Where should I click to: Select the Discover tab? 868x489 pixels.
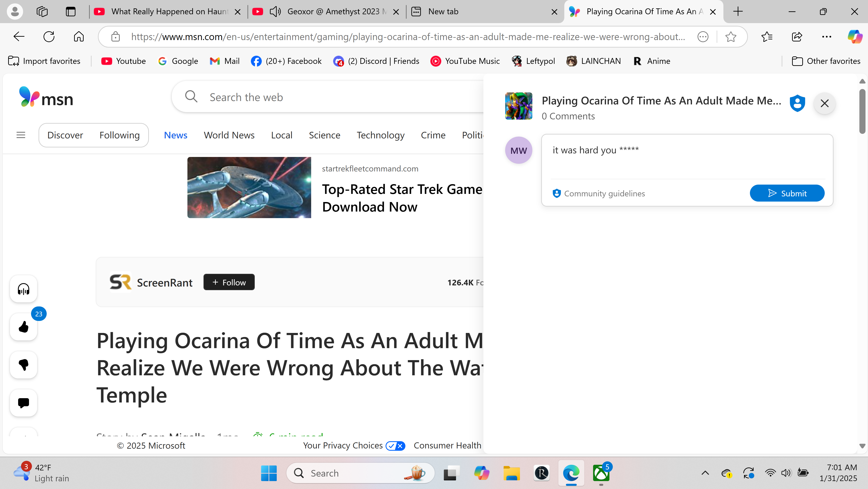point(65,135)
